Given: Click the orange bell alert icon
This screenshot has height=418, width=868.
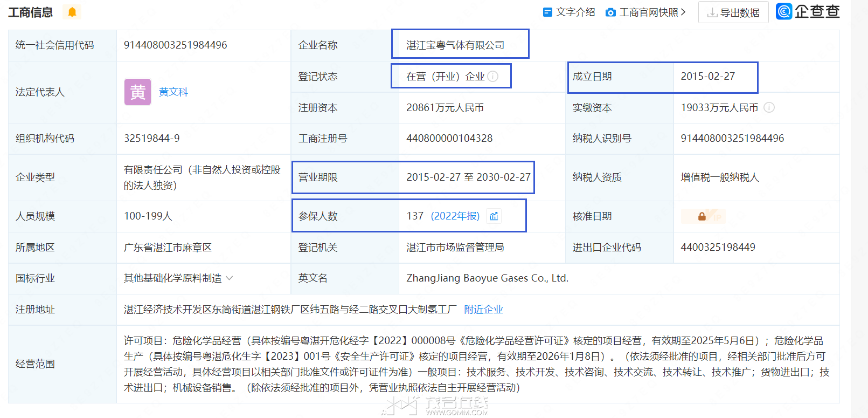Looking at the screenshot, I should point(72,12).
